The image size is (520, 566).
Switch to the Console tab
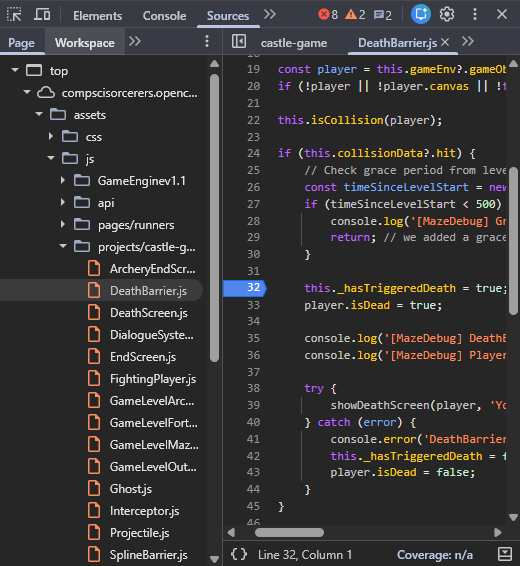(x=165, y=16)
